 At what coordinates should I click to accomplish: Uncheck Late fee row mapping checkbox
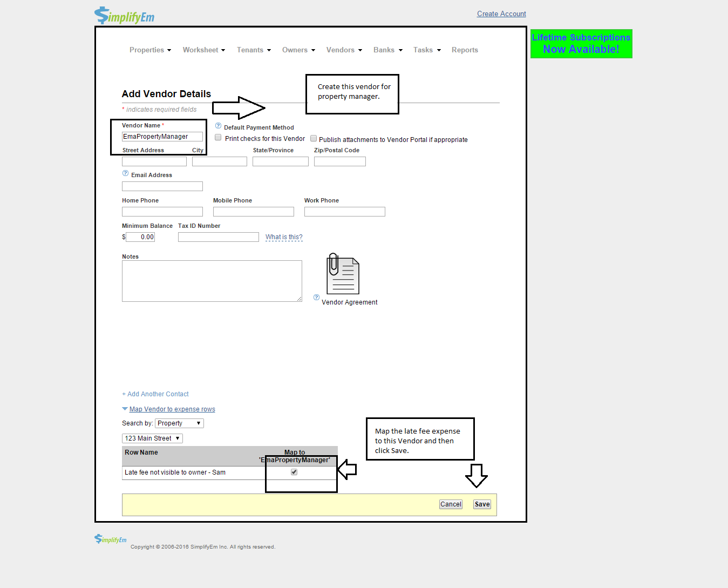click(x=294, y=472)
